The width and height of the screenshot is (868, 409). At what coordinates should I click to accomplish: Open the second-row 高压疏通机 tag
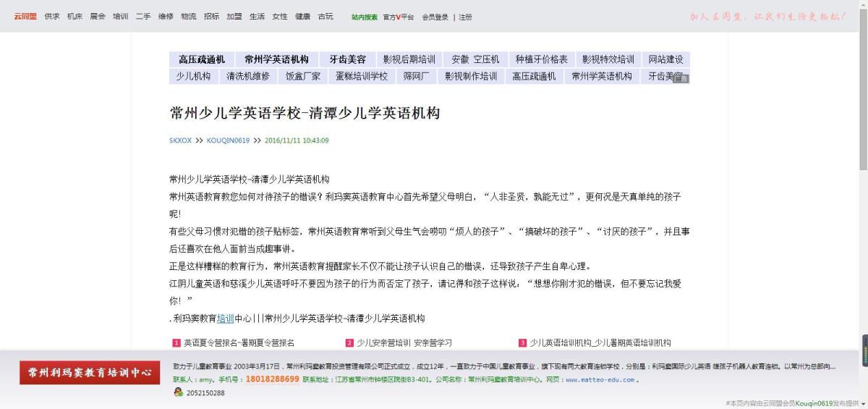coord(534,76)
